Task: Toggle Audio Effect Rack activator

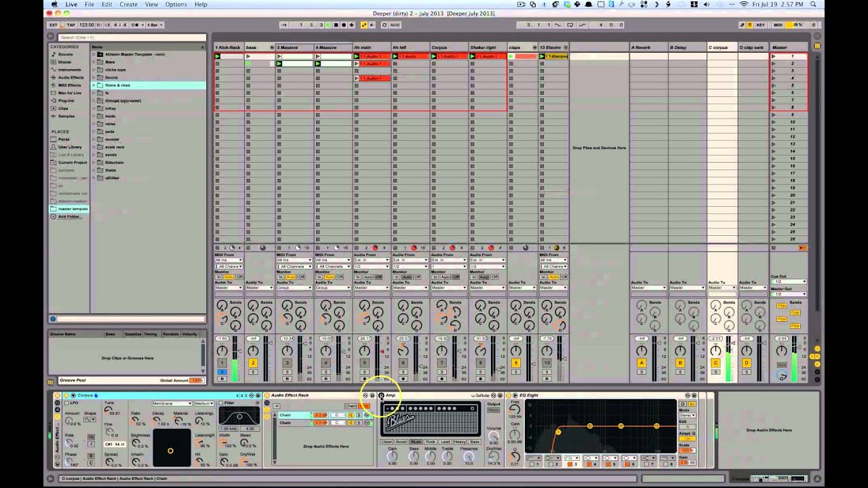Action: tap(267, 395)
